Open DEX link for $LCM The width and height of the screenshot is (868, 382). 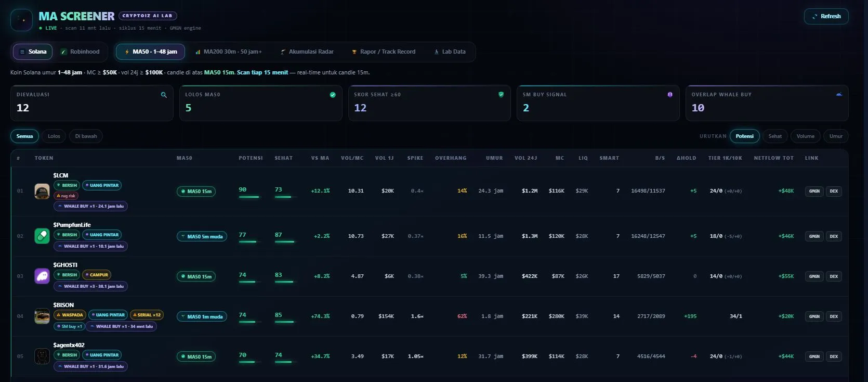[x=834, y=191]
